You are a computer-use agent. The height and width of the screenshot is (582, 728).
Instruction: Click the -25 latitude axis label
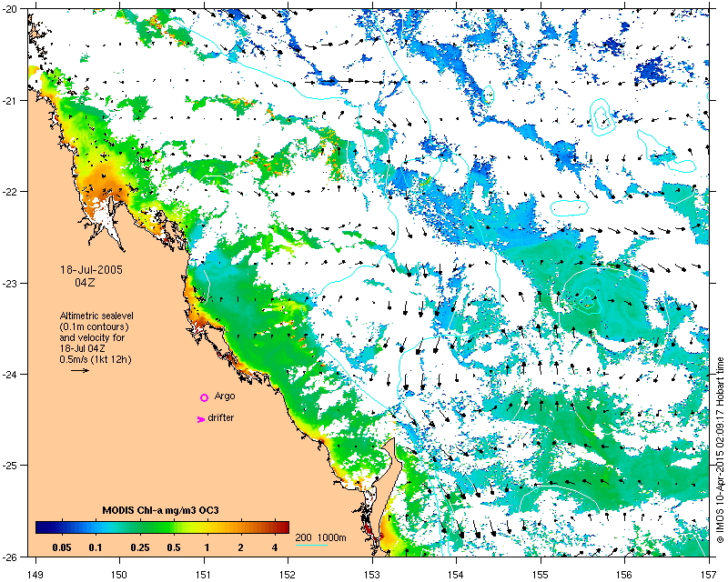pos(10,466)
